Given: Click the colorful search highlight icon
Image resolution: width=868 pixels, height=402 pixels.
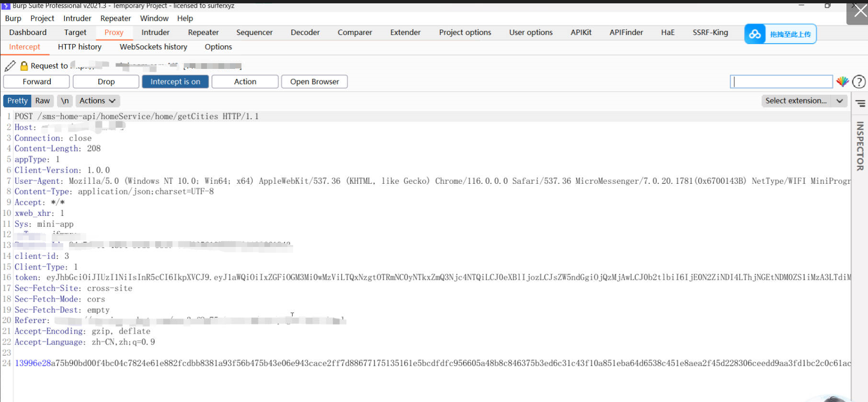Looking at the screenshot, I should (x=842, y=82).
